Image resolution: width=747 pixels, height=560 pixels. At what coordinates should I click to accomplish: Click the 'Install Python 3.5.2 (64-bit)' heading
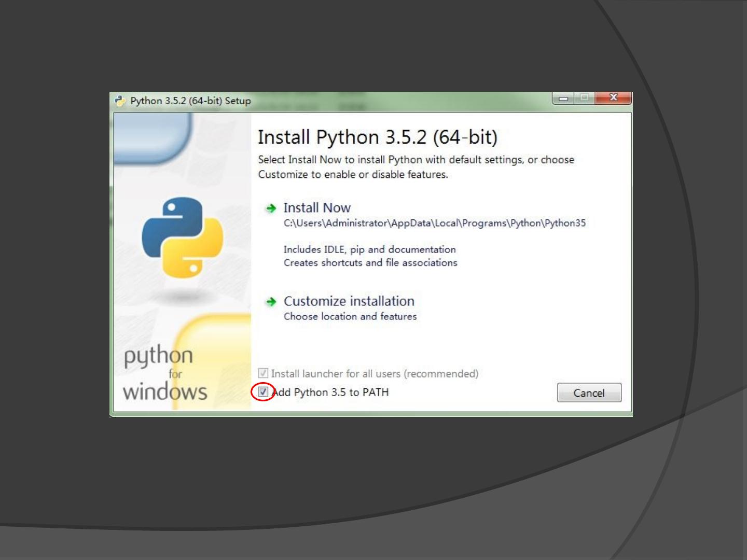[377, 137]
